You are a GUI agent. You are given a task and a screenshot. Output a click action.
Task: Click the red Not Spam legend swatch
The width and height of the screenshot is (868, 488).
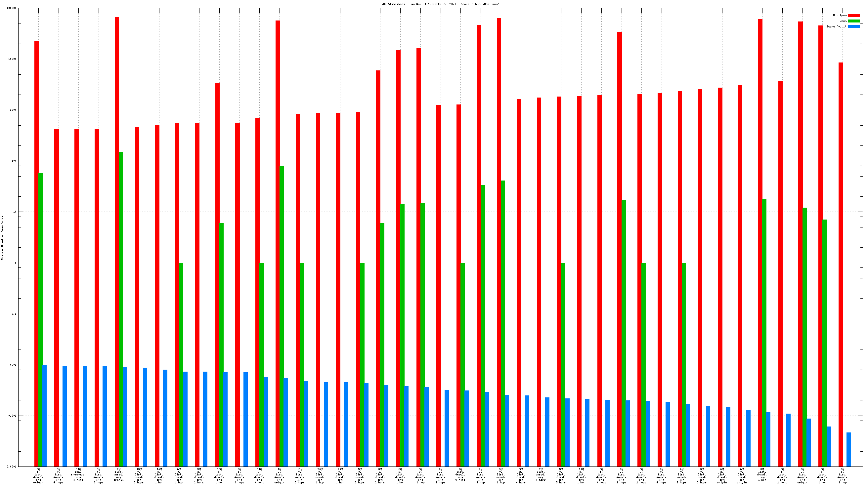[x=853, y=15]
